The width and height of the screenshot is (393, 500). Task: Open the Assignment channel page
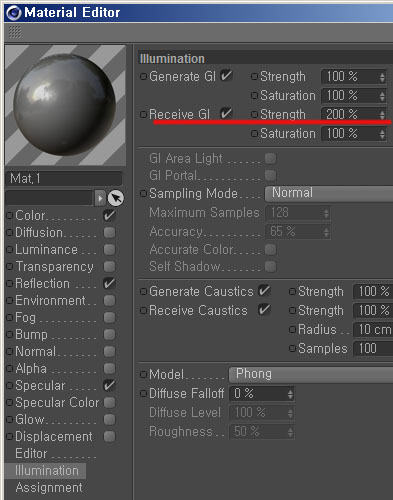coord(49,488)
